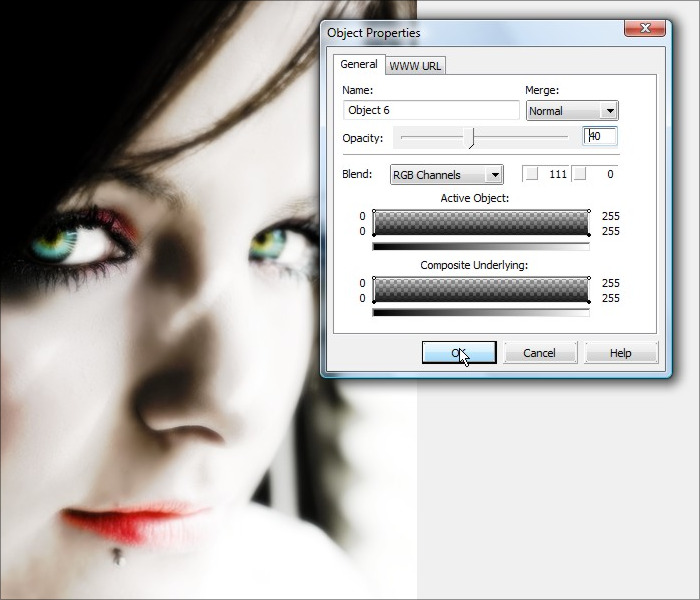The height and width of the screenshot is (600, 700).
Task: Click the Active Object grayscale gradient bar
Action: point(481,246)
